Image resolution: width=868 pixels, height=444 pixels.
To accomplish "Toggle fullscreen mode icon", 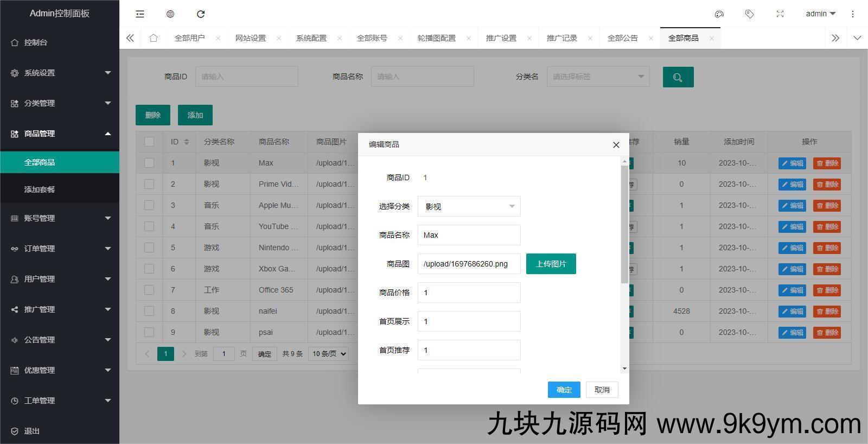I will tap(780, 14).
